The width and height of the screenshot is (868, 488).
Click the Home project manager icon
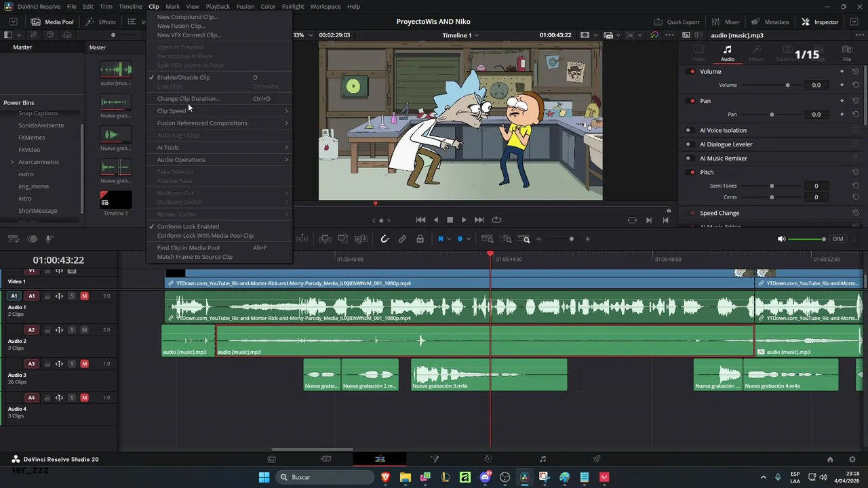(830, 459)
